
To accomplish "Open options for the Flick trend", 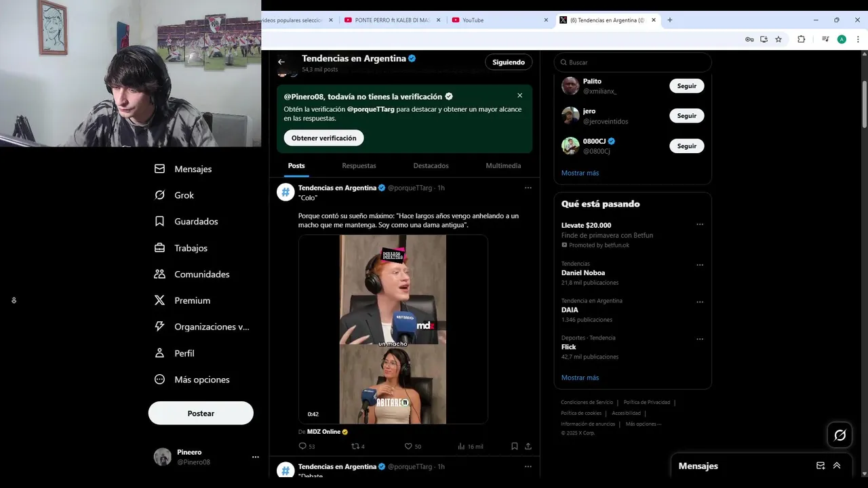I will point(700,339).
